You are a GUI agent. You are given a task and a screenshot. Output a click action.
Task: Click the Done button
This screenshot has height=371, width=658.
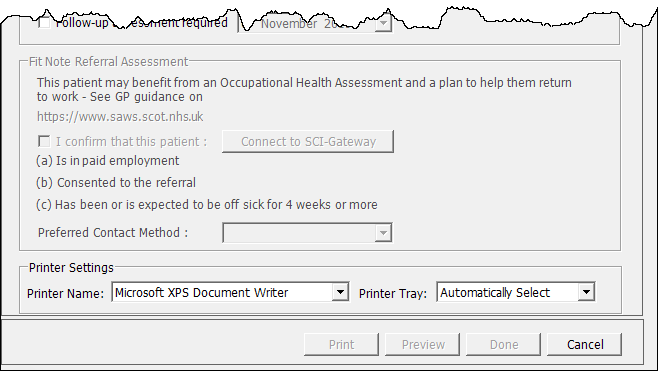(x=504, y=345)
